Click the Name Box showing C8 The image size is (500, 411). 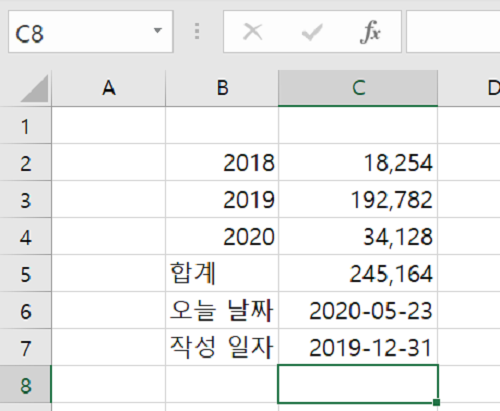(91, 32)
